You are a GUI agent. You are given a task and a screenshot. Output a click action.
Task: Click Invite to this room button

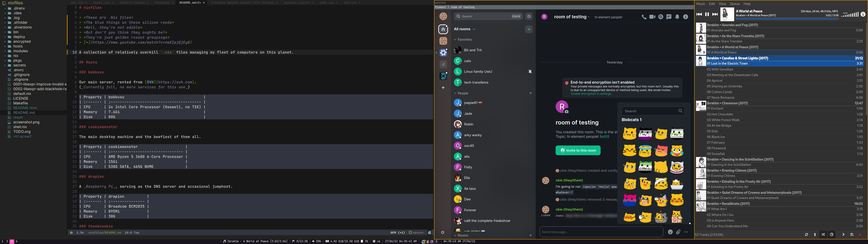578,150
